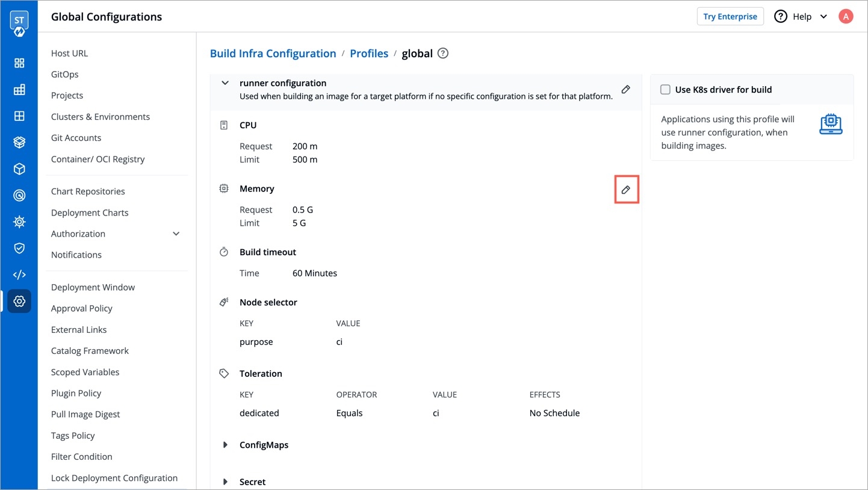Image resolution: width=868 pixels, height=490 pixels.
Task: Navigate to Profiles breadcrumb link
Action: pos(369,53)
